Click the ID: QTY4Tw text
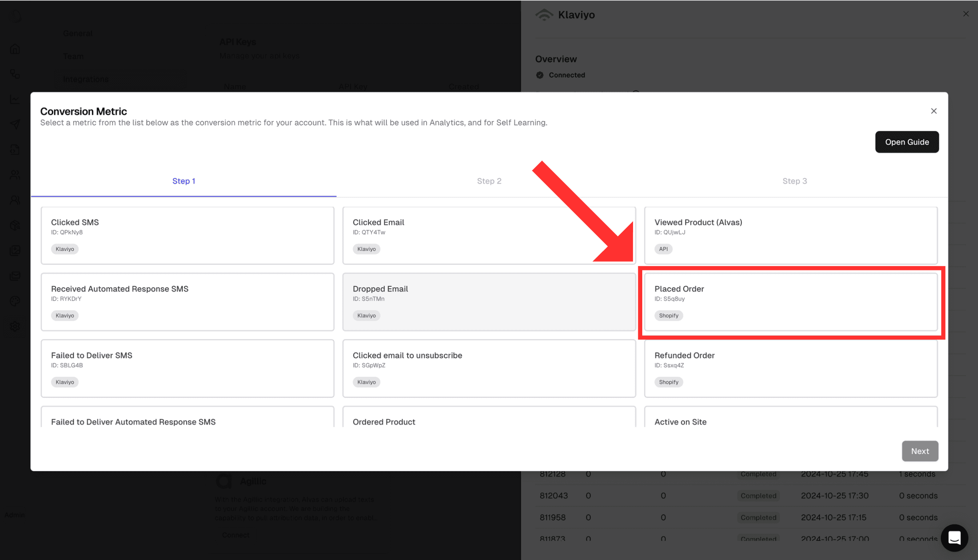Viewport: 978px width, 560px height. pos(369,232)
